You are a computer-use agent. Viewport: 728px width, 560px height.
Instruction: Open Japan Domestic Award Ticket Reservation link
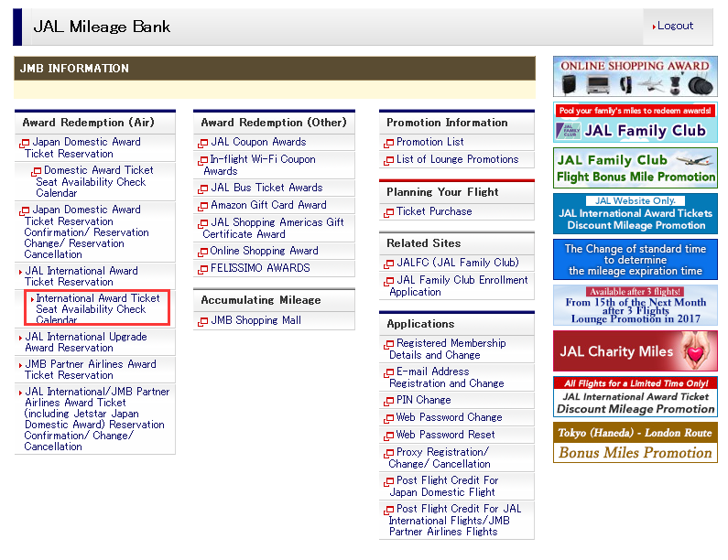tap(82, 147)
